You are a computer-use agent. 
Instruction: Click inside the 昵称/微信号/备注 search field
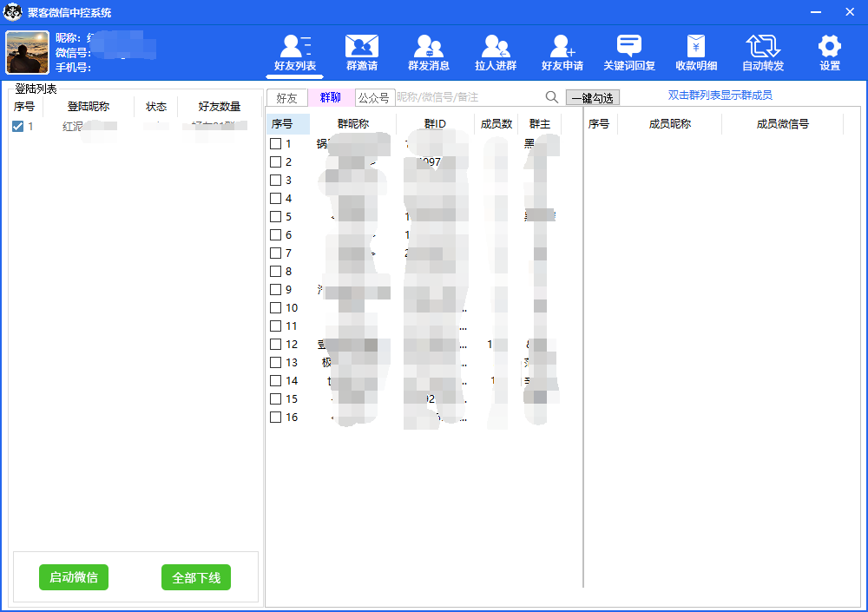469,98
